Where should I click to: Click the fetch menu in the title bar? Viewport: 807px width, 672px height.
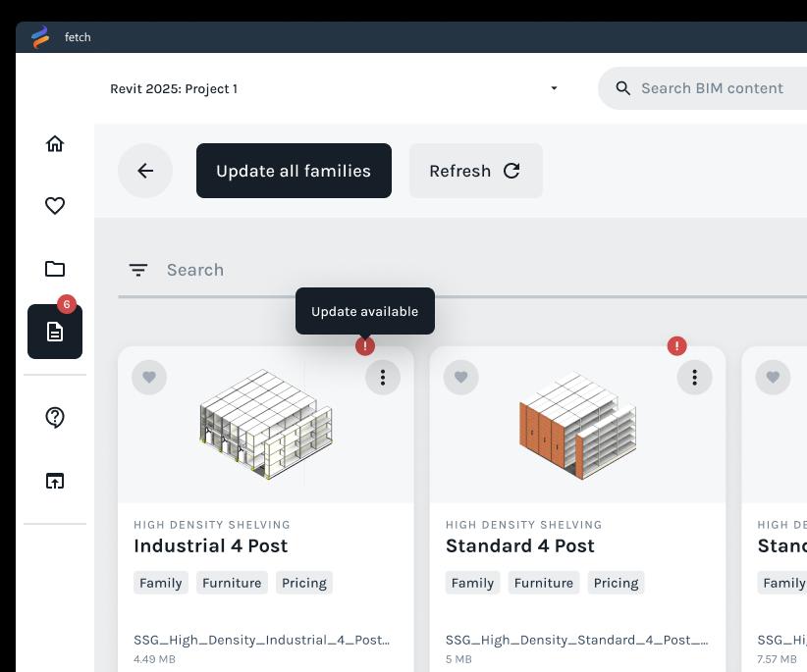pos(78,37)
